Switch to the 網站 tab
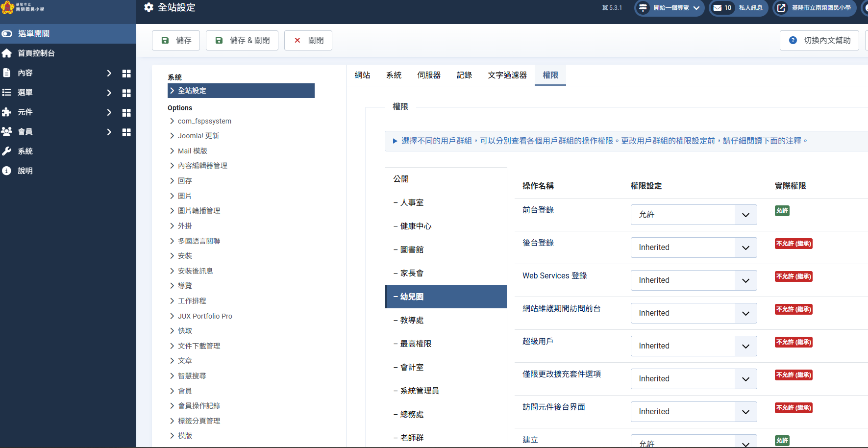The image size is (868, 448). [362, 75]
